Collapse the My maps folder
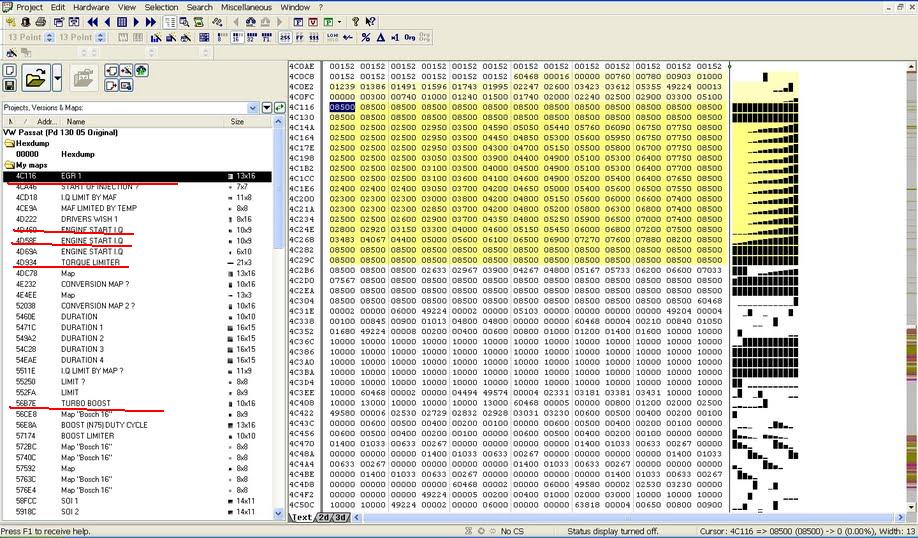 (x=9, y=165)
